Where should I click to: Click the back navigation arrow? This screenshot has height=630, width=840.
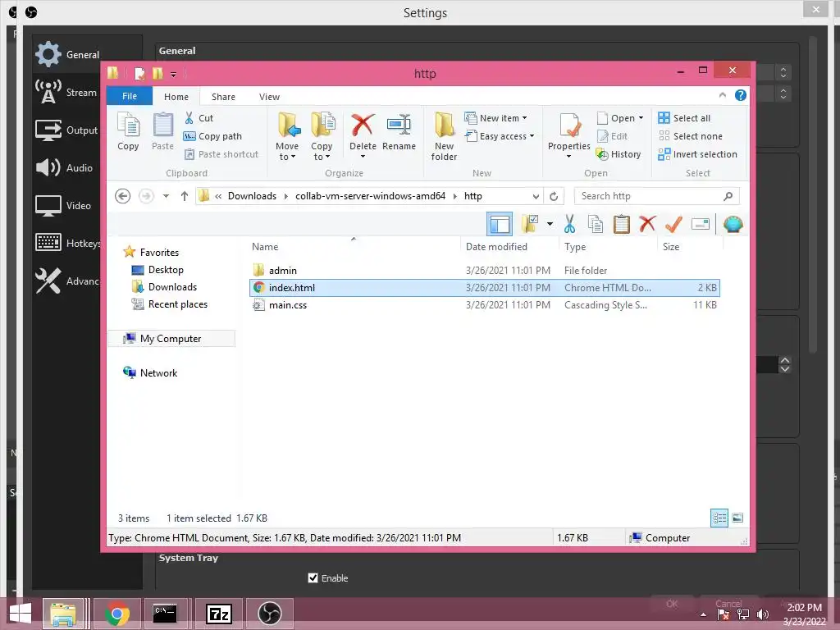pyautogui.click(x=123, y=196)
